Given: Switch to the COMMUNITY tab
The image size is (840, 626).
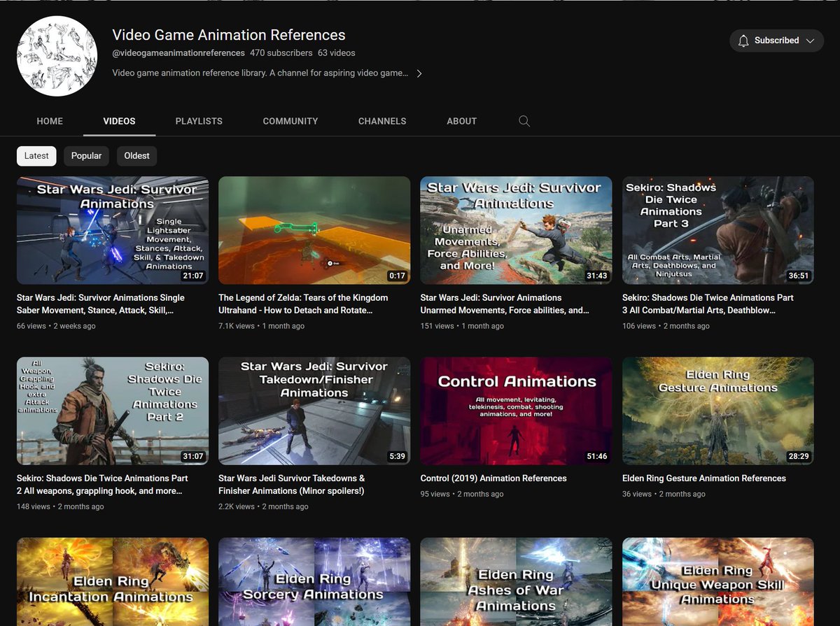Looking at the screenshot, I should click(290, 121).
